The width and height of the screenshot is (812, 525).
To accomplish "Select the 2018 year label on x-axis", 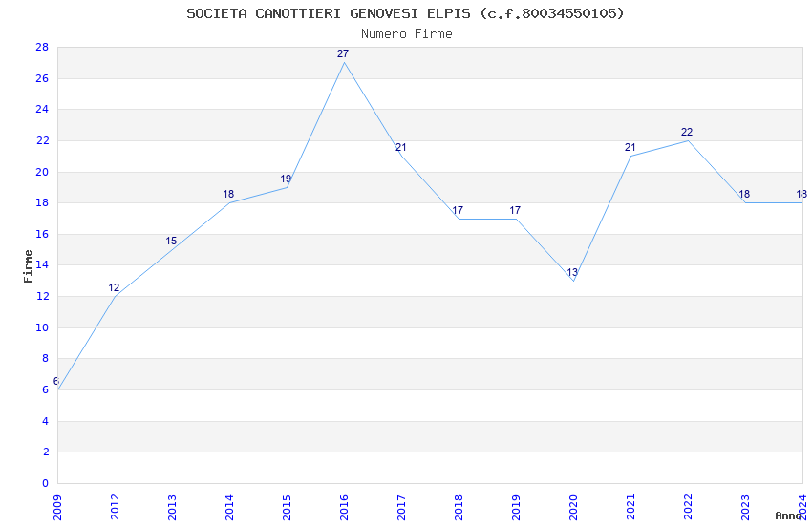I will [459, 508].
